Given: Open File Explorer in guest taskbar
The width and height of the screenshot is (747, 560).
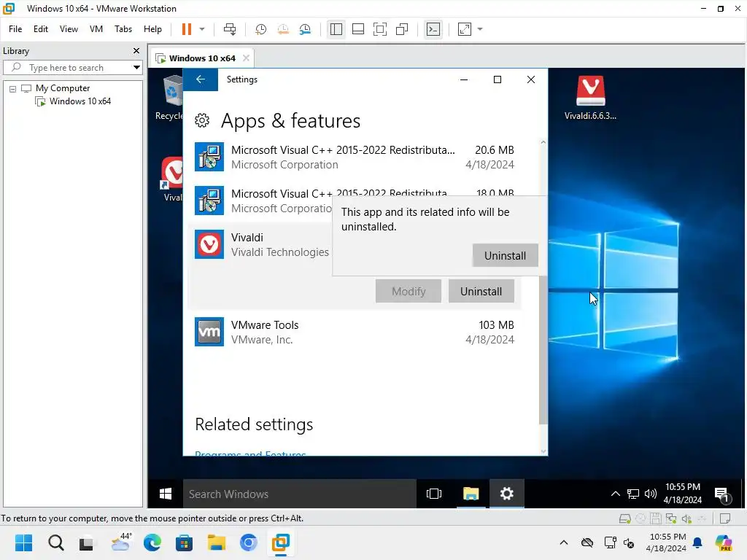Looking at the screenshot, I should (471, 494).
